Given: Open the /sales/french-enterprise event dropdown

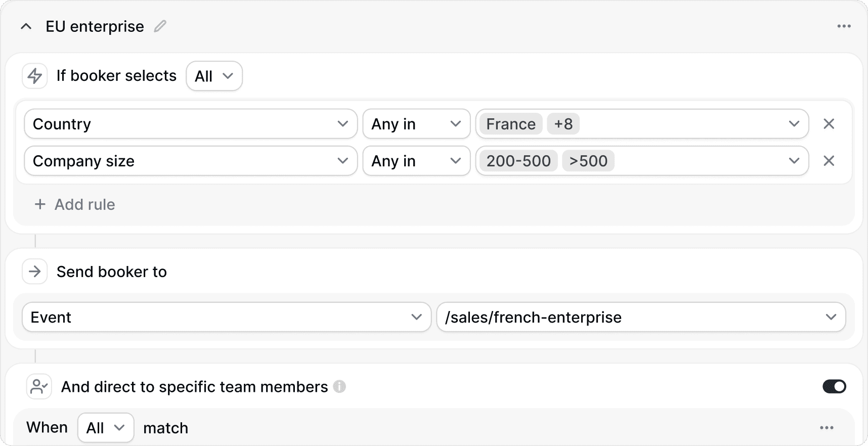Looking at the screenshot, I should point(641,317).
